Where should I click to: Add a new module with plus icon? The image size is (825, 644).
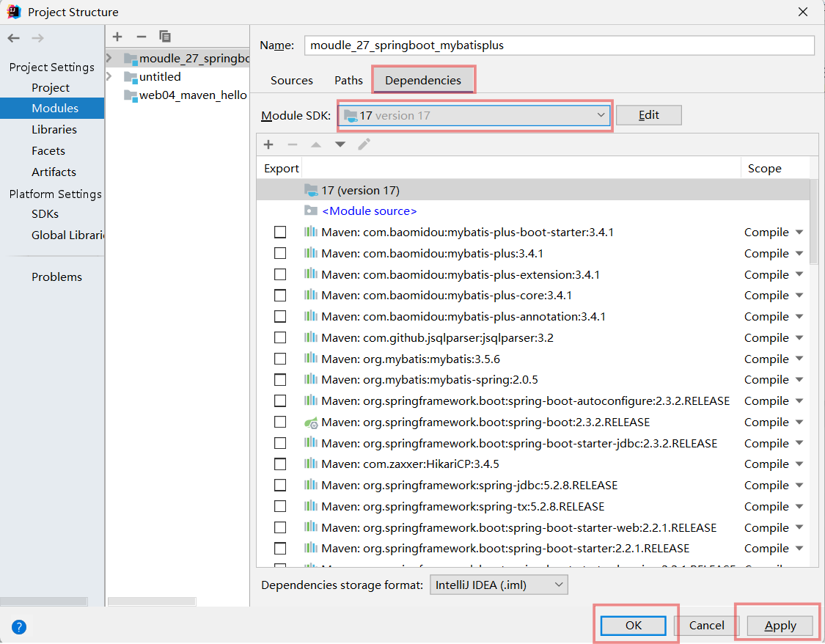click(117, 36)
